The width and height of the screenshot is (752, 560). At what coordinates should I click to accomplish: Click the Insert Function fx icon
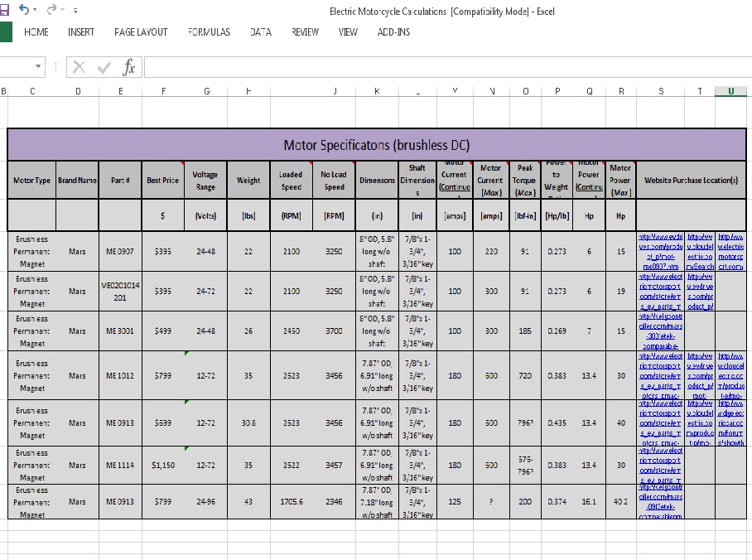(x=129, y=67)
